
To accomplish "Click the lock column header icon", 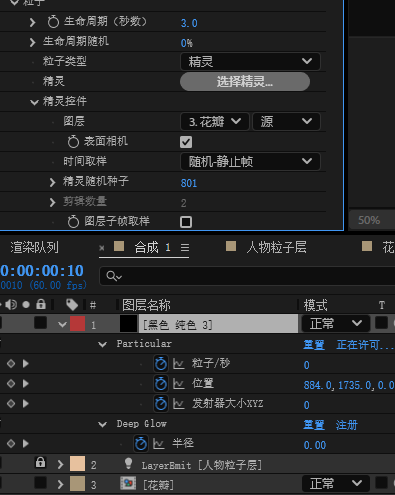I will [41, 304].
